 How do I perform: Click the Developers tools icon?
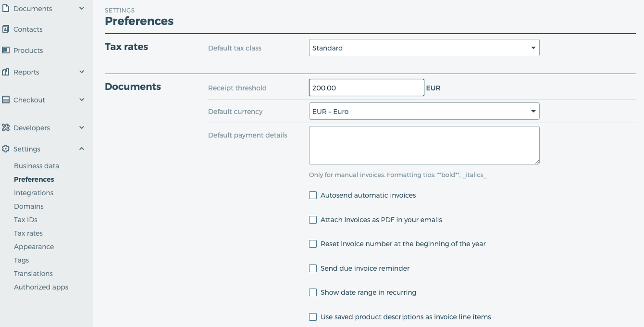pyautogui.click(x=6, y=128)
